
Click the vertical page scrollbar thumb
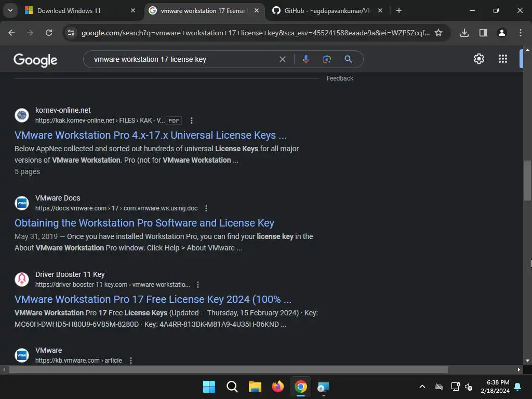tap(527, 180)
